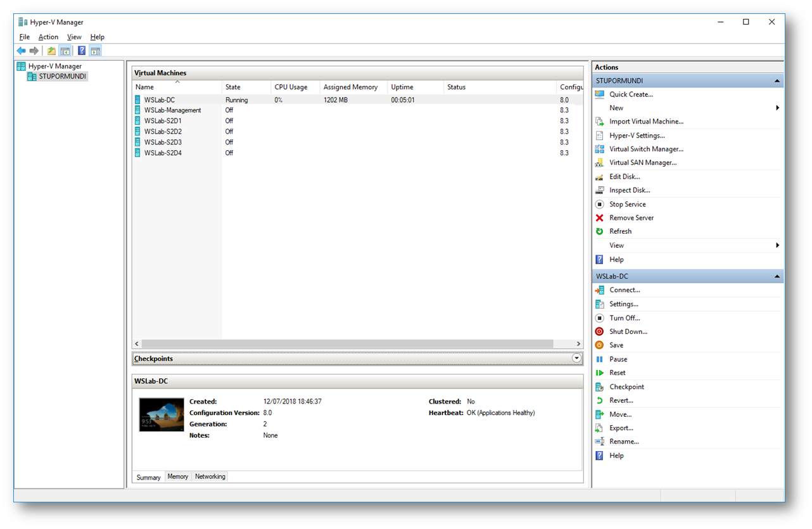812x529 pixels.
Task: Open the Help menu in menu bar
Action: (x=97, y=37)
